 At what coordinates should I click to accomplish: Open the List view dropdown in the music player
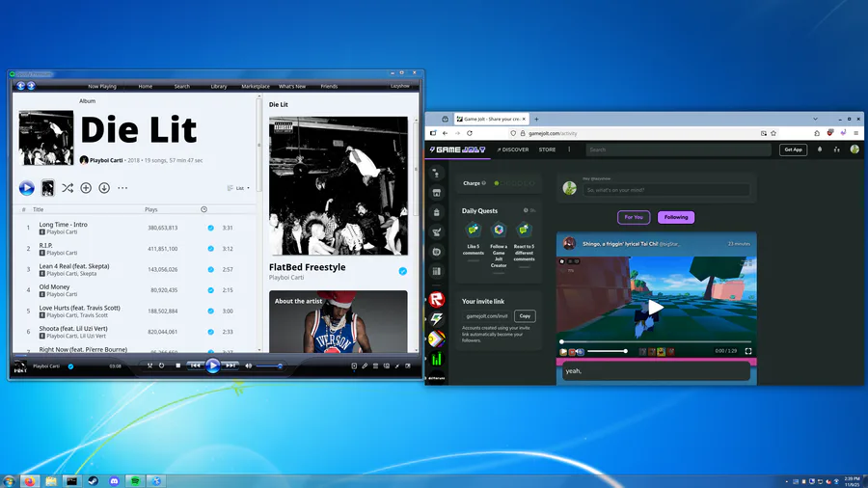[x=238, y=188]
